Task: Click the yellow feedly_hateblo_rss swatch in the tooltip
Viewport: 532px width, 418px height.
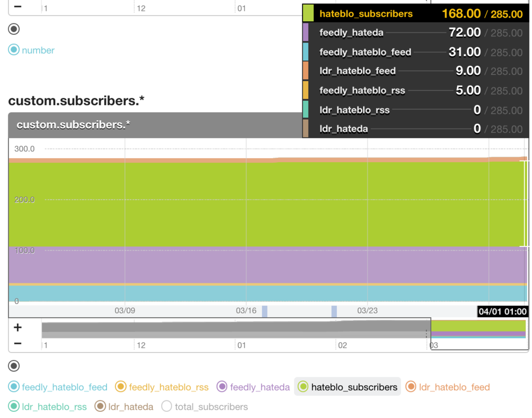Action: coord(305,90)
